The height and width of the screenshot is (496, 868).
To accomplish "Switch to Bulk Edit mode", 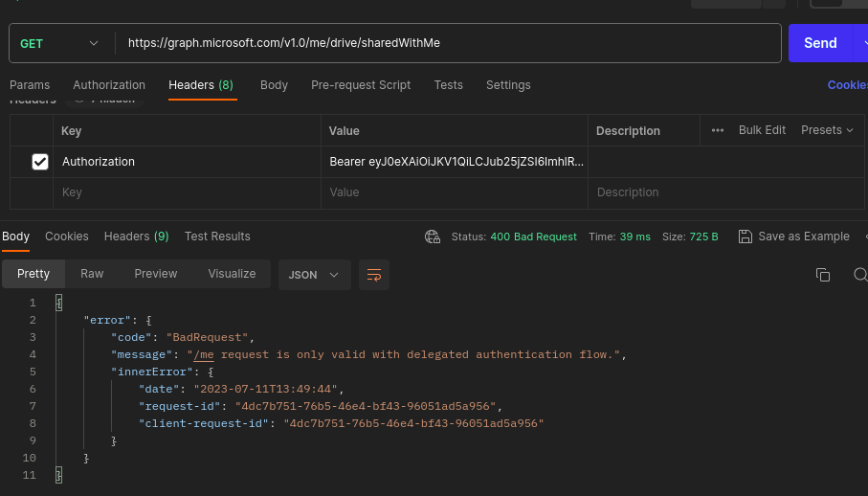I will (763, 130).
